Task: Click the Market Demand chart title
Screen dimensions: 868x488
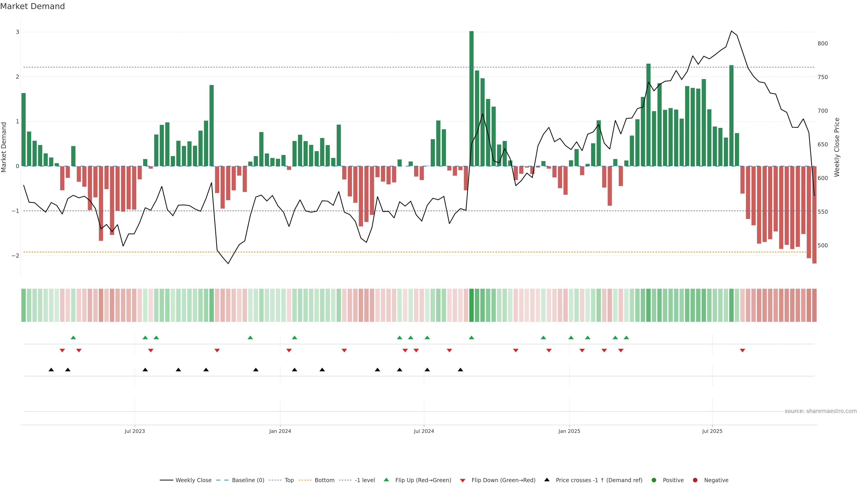Action: pyautogui.click(x=32, y=6)
